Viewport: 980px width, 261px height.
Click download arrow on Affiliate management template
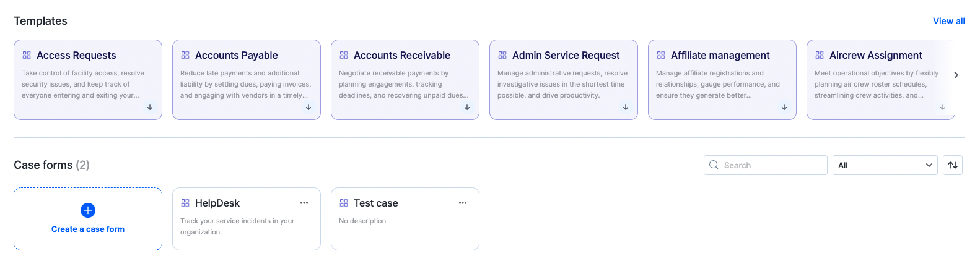[784, 107]
